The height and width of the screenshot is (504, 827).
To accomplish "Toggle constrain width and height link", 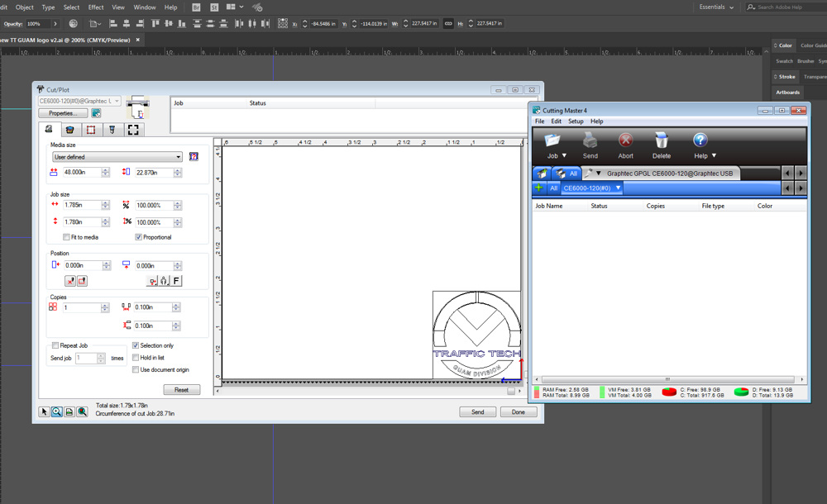I will [448, 24].
